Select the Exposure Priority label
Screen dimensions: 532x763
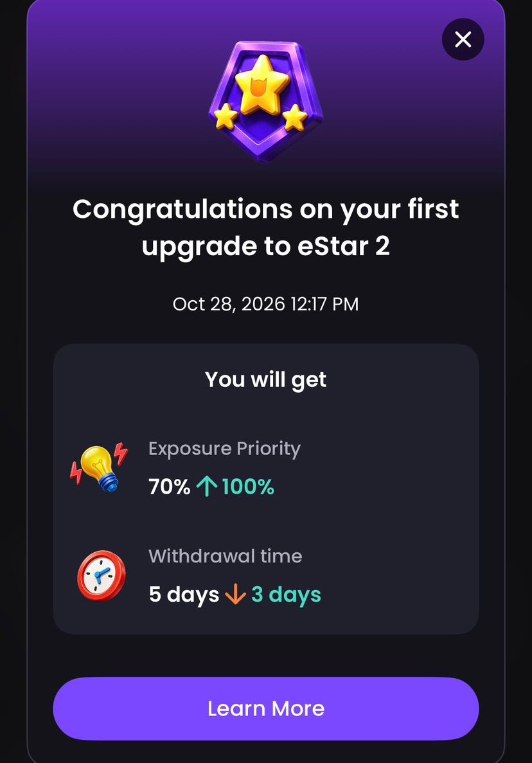[224, 449]
